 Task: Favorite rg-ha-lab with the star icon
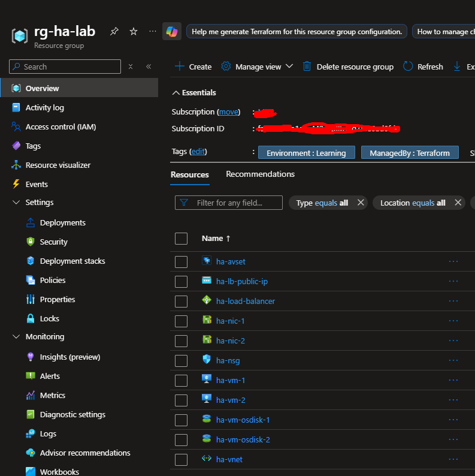coord(133,31)
